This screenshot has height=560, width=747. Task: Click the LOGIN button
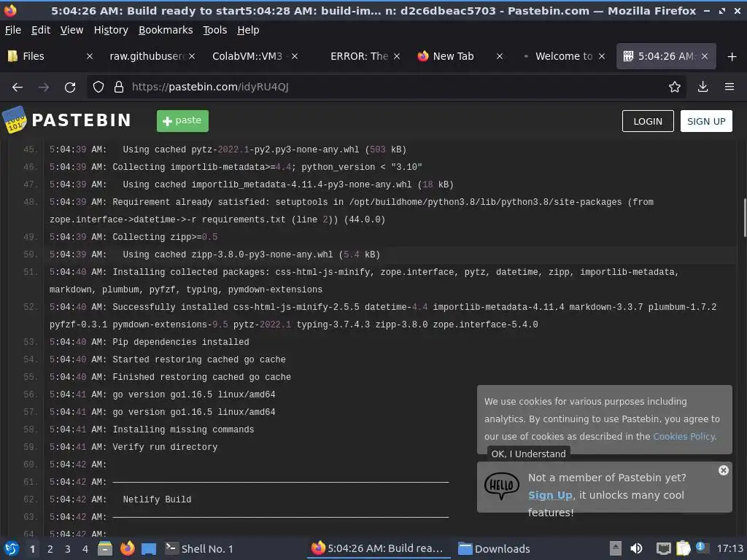tap(648, 121)
